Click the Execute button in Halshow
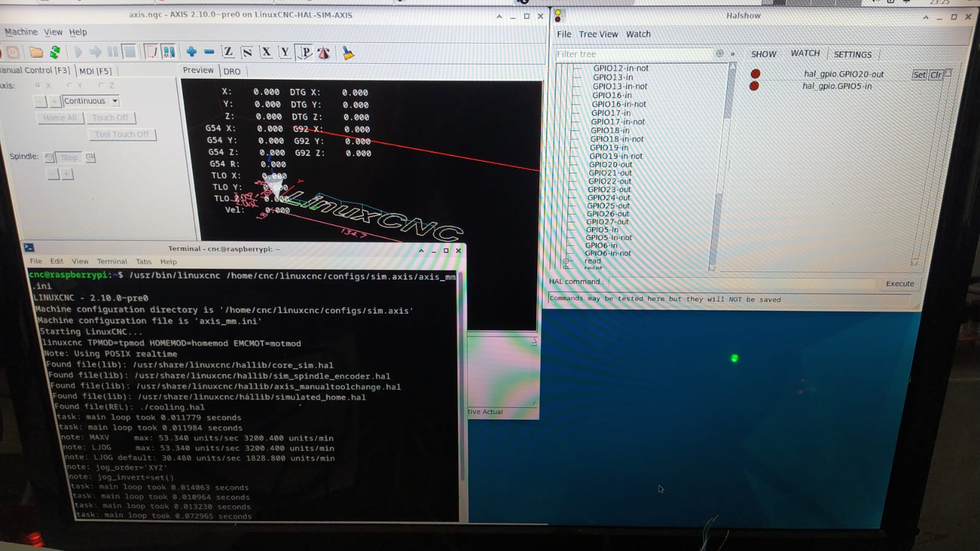Screen dimensions: 980x551 (899, 284)
